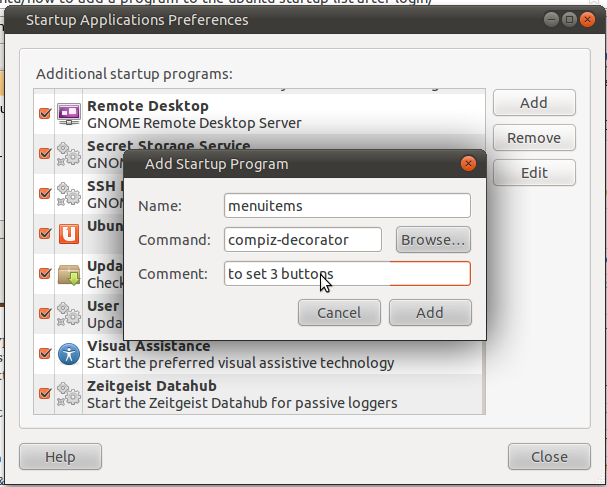Image resolution: width=607 pixels, height=487 pixels.
Task: Click the 'Secret Storage Service' title text
Action: pos(168,145)
